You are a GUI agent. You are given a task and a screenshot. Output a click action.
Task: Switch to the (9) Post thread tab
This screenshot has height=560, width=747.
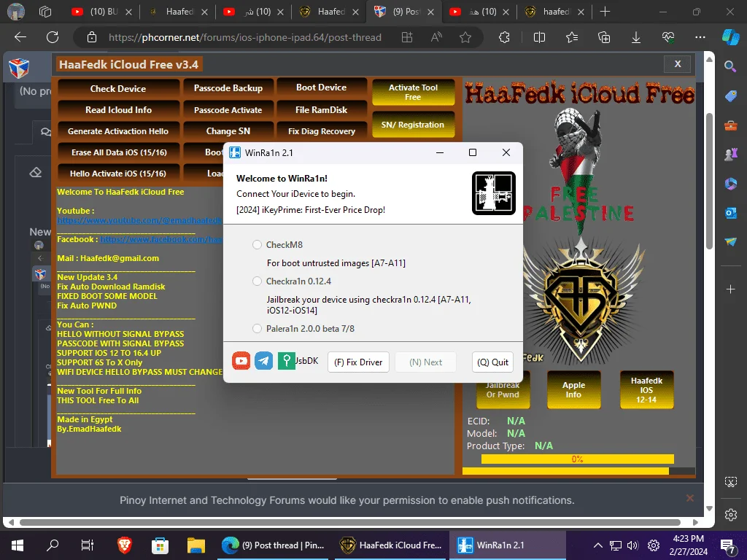(404, 12)
